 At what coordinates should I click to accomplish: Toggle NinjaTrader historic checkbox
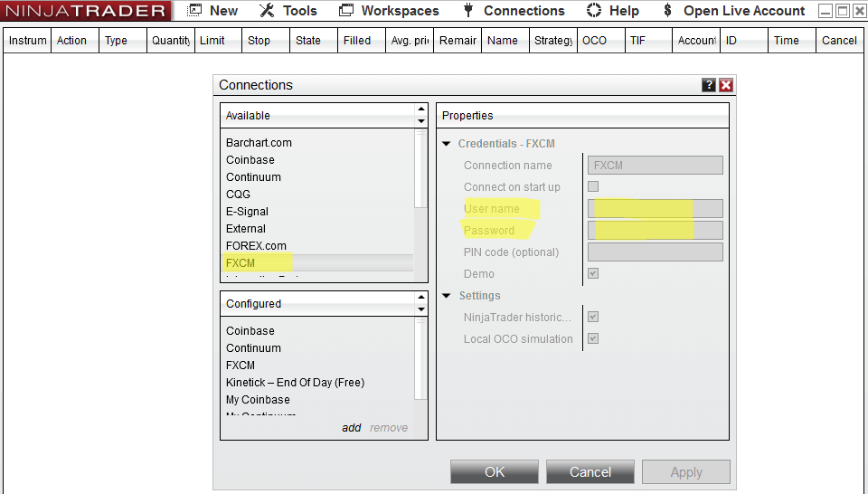coord(593,317)
